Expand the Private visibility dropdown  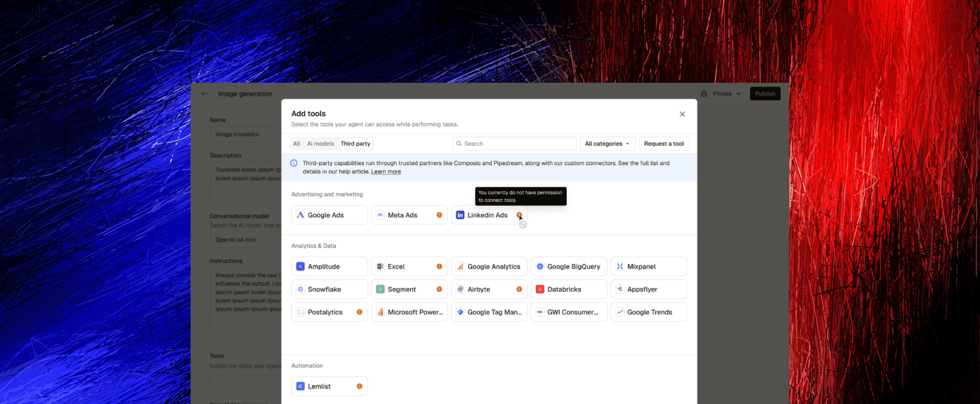722,94
